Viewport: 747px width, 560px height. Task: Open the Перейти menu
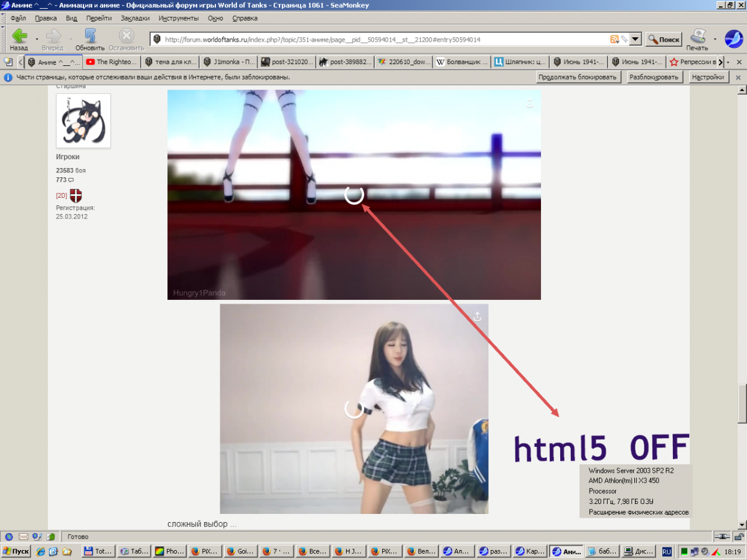(100, 18)
